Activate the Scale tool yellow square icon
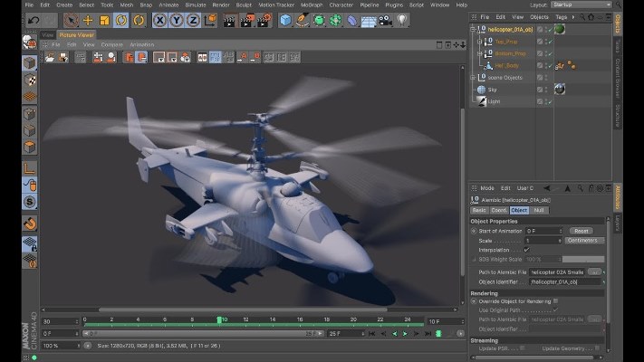This screenshot has height=362, width=644. click(104, 20)
